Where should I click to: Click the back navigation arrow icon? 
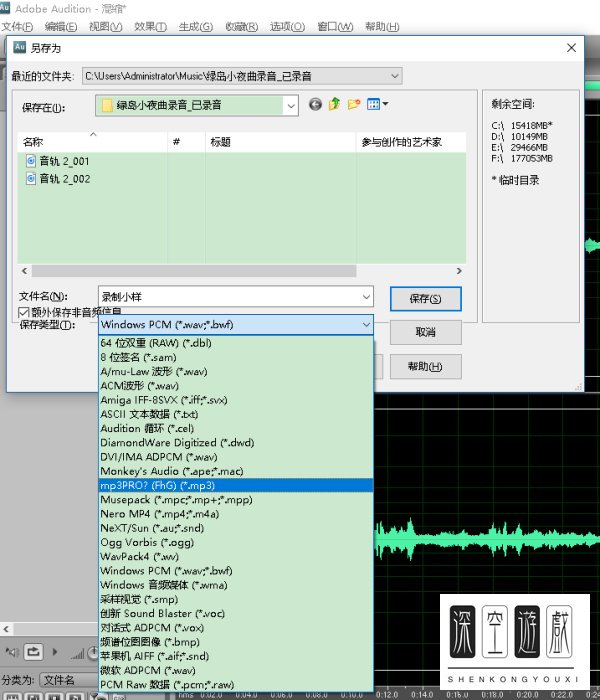[x=315, y=104]
